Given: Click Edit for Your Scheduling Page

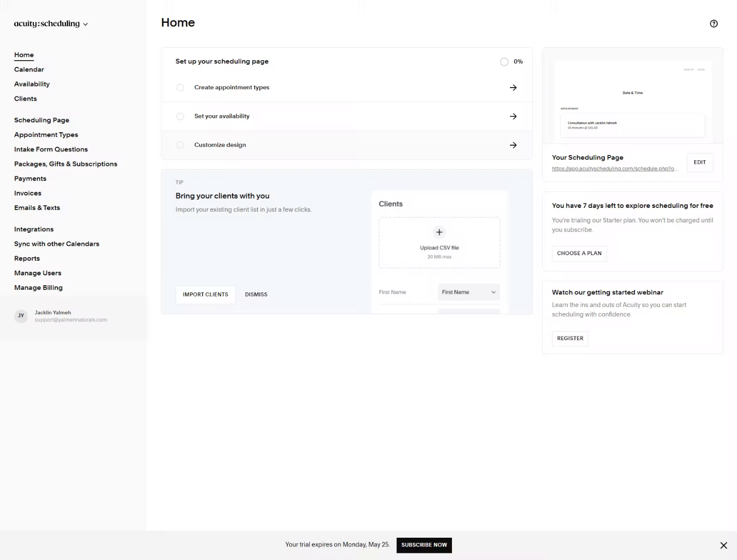Looking at the screenshot, I should click(700, 162).
